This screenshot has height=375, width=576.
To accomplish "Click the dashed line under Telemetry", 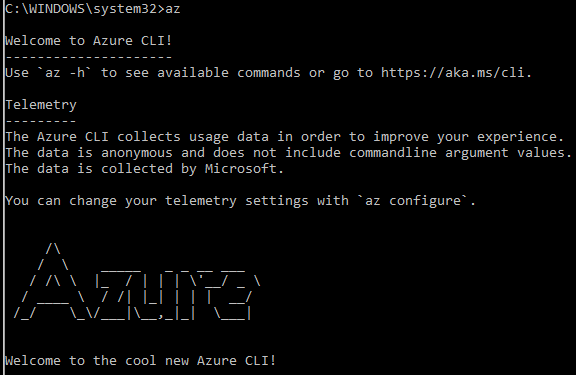I will pos(41,121).
